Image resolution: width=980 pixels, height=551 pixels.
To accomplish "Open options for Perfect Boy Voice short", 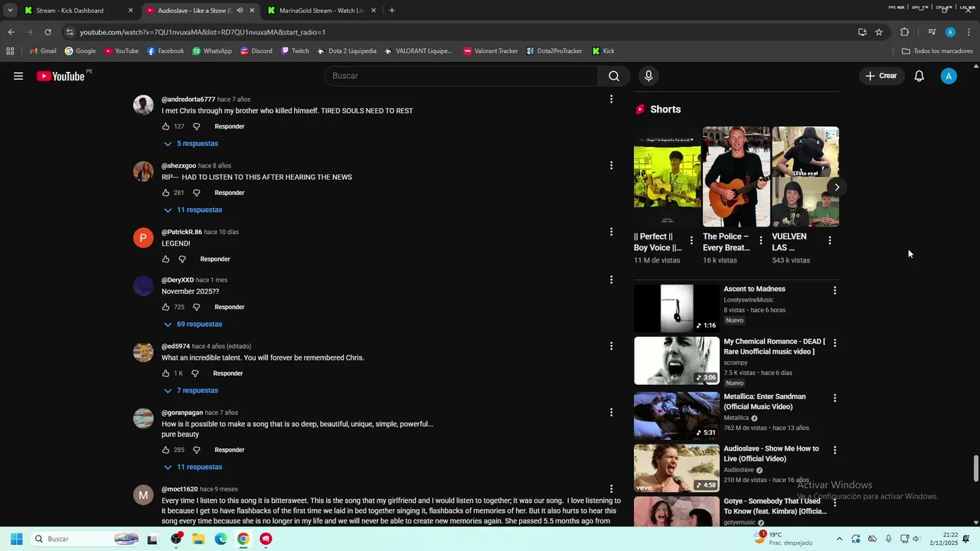I will pos(691,240).
